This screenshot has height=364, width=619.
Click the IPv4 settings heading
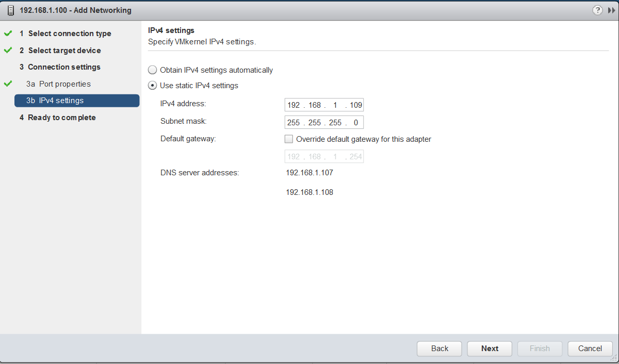tap(171, 31)
